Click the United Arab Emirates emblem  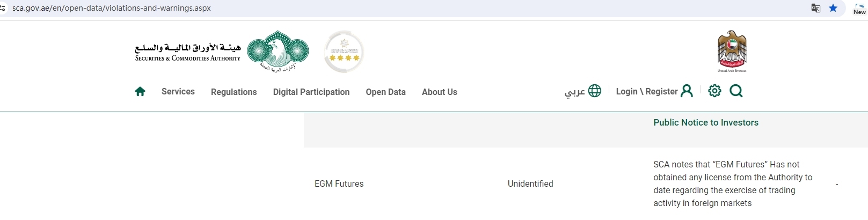[x=732, y=52]
